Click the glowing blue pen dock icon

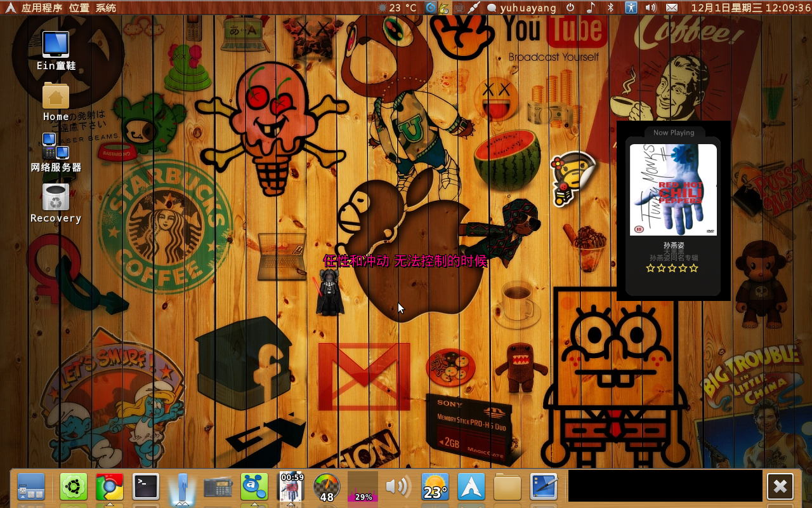183,489
